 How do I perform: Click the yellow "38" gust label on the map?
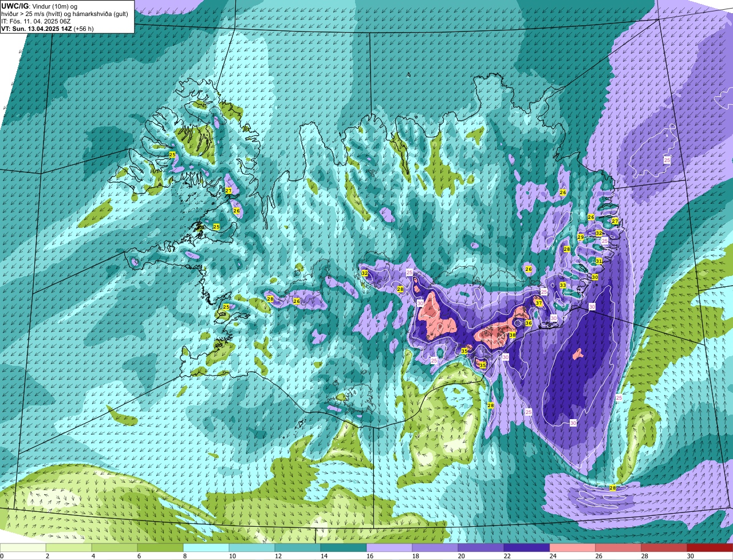pos(513,335)
